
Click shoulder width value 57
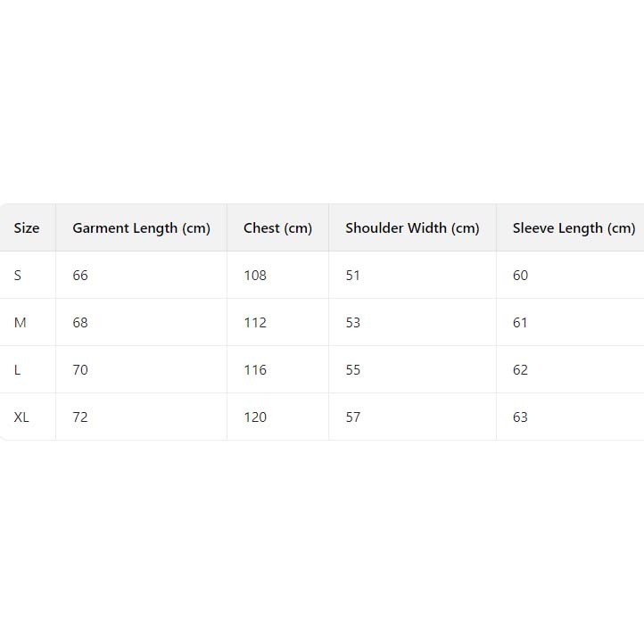(x=353, y=417)
